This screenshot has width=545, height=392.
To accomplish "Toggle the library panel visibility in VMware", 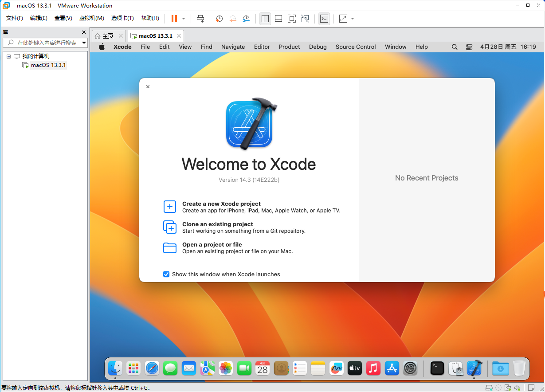I will (265, 19).
